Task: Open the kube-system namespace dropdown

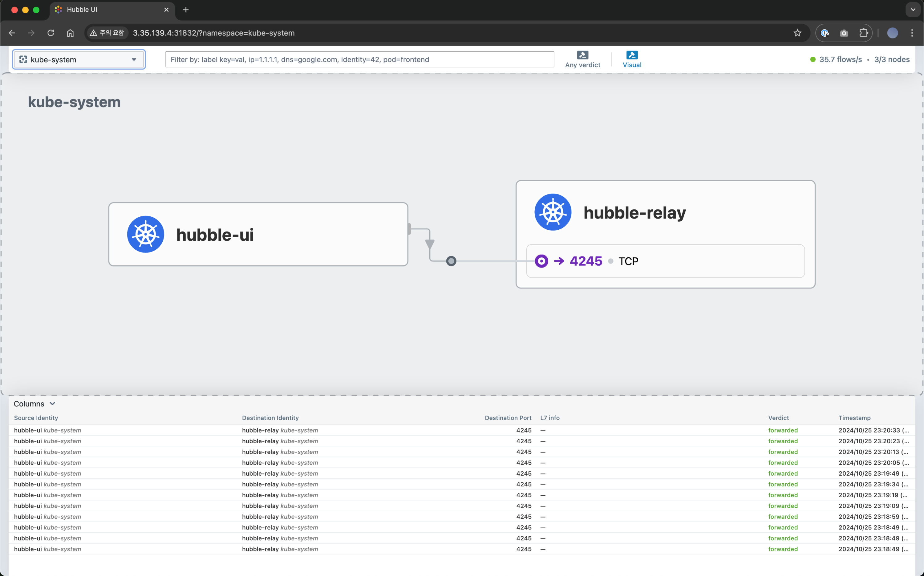Action: point(79,59)
